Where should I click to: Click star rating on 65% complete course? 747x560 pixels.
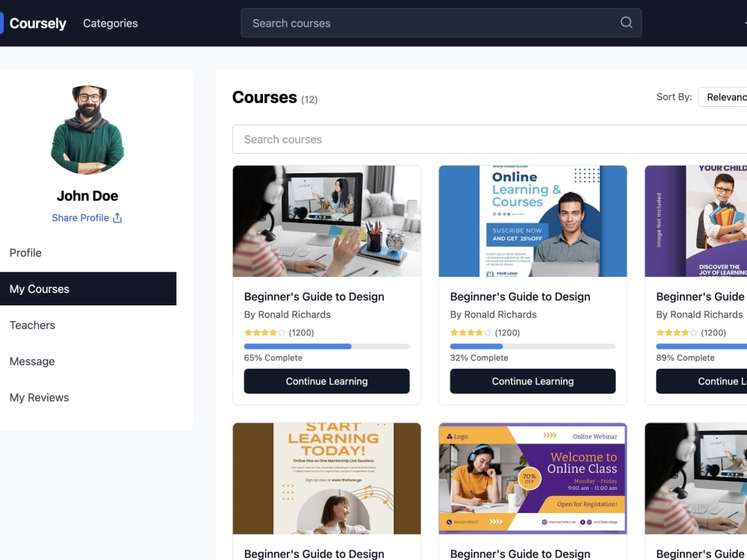[x=264, y=332]
